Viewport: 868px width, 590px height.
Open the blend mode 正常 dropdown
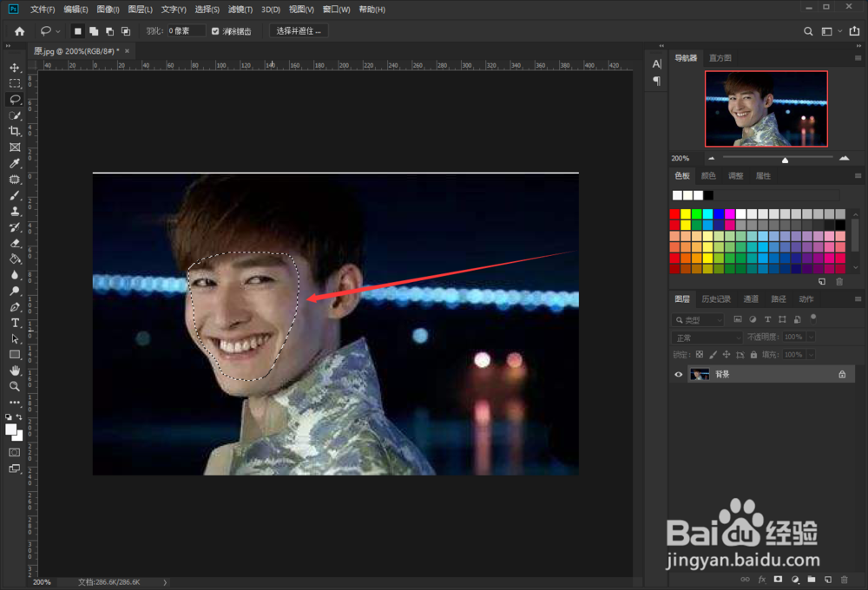pyautogui.click(x=707, y=337)
